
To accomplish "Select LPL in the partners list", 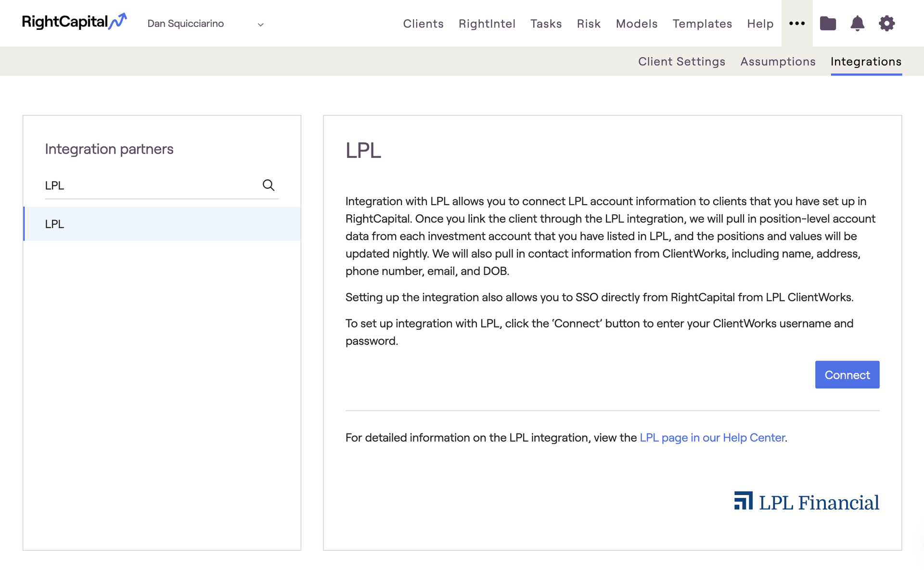I will (162, 224).
